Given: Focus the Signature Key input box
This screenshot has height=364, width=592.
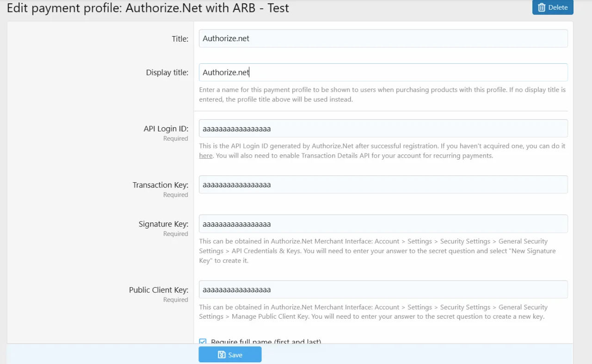Looking at the screenshot, I should pyautogui.click(x=383, y=224).
